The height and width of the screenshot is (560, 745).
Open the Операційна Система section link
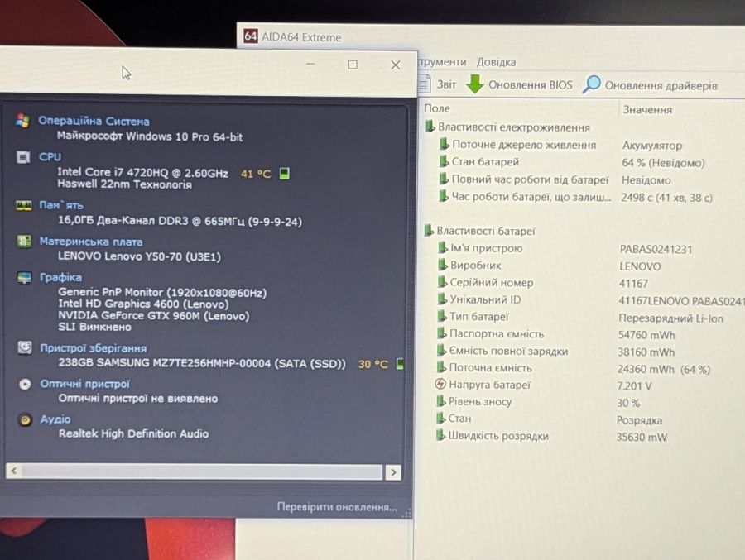coord(94,121)
